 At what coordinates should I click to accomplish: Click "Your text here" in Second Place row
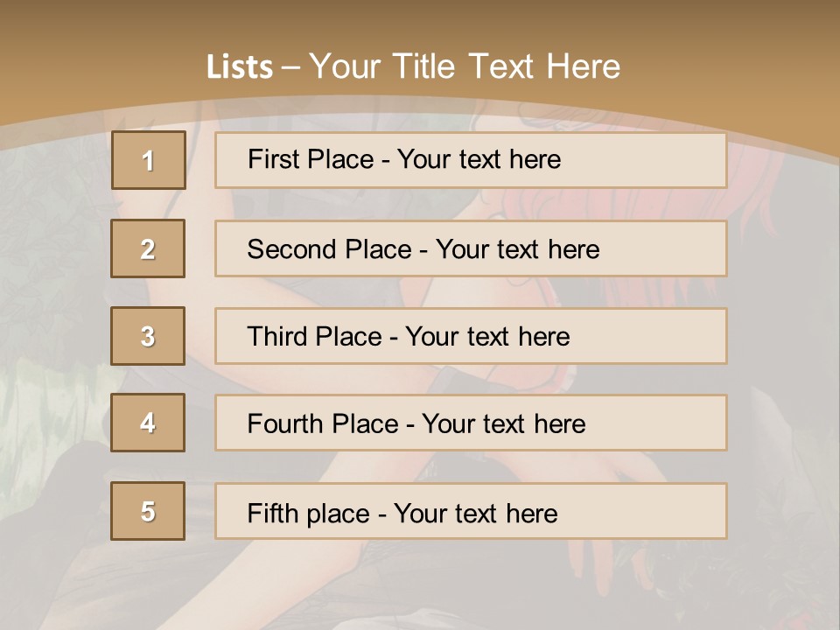[x=517, y=249]
